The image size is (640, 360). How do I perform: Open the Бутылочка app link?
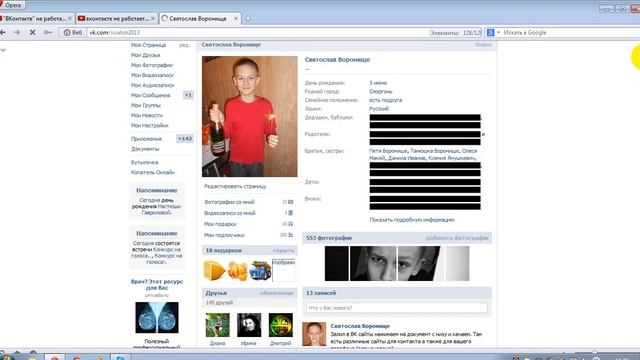click(x=144, y=162)
